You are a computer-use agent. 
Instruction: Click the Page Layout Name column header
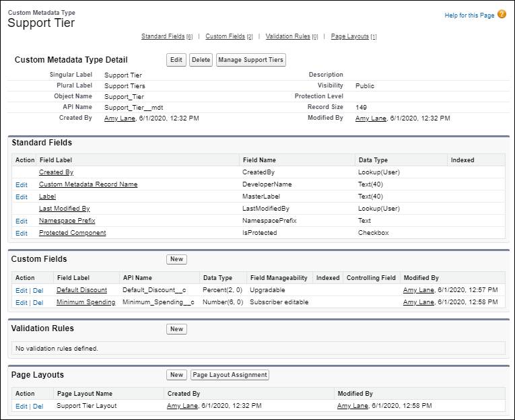[85, 393]
